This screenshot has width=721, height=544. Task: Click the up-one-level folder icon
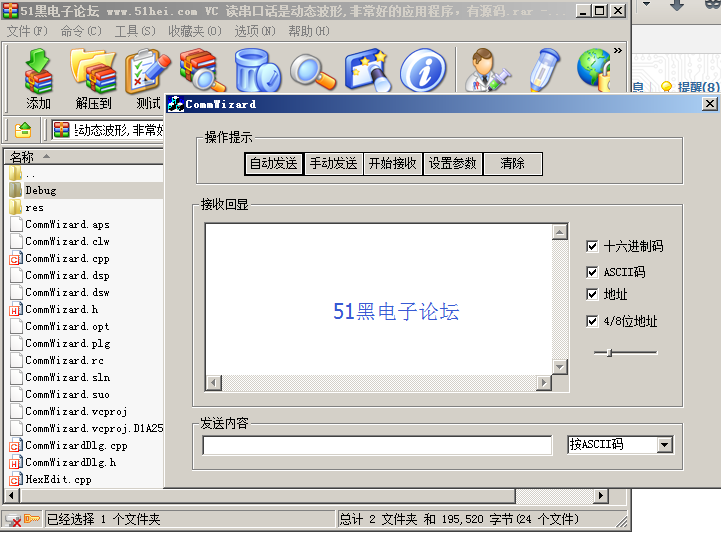(x=23, y=130)
